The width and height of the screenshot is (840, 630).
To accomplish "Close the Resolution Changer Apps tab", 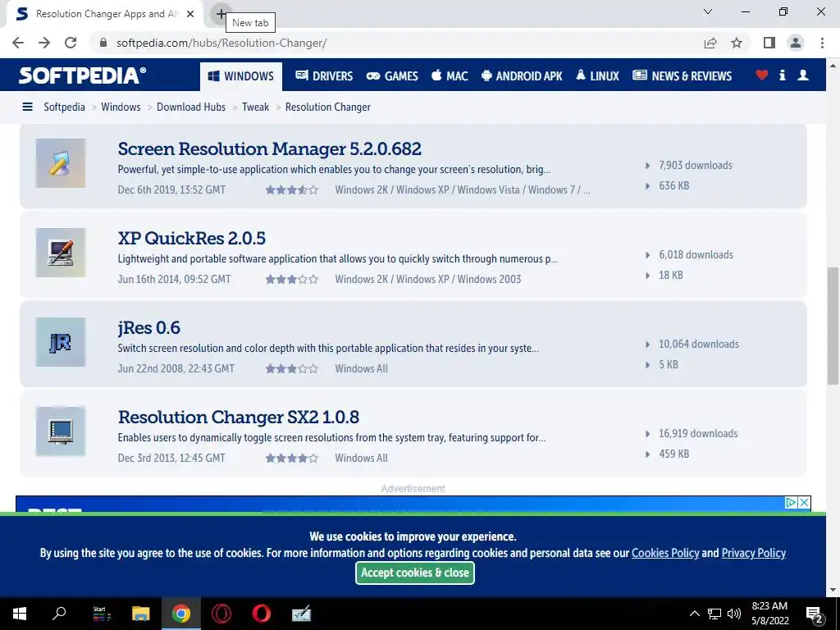I will coord(190,14).
